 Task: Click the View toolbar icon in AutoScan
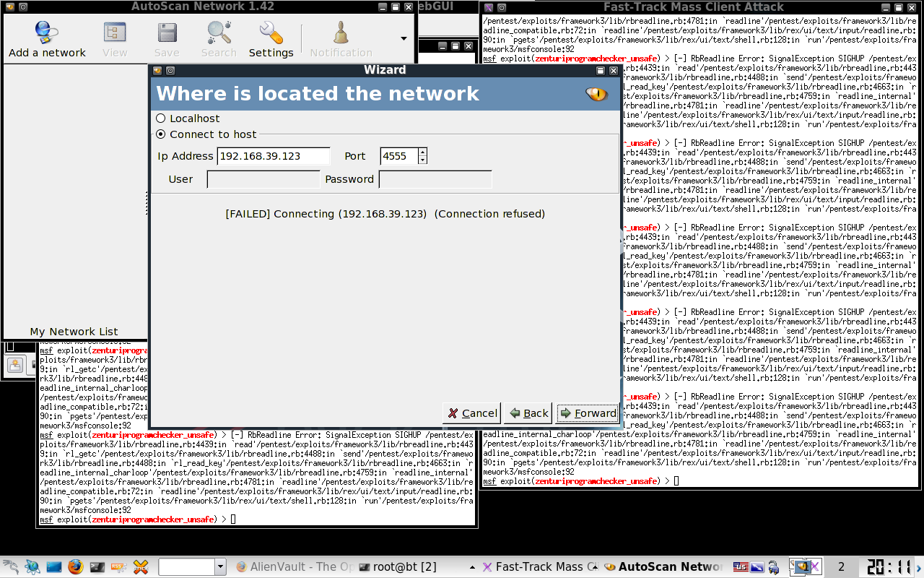pos(115,33)
